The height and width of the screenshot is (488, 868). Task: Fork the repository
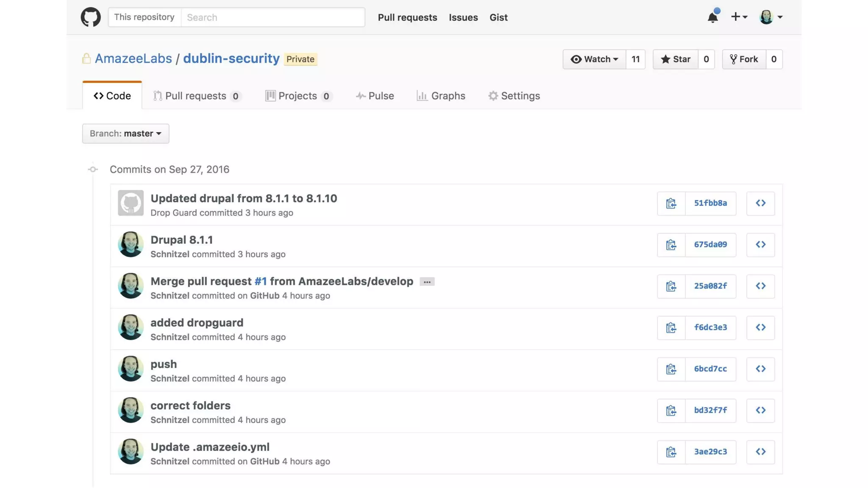[744, 59]
